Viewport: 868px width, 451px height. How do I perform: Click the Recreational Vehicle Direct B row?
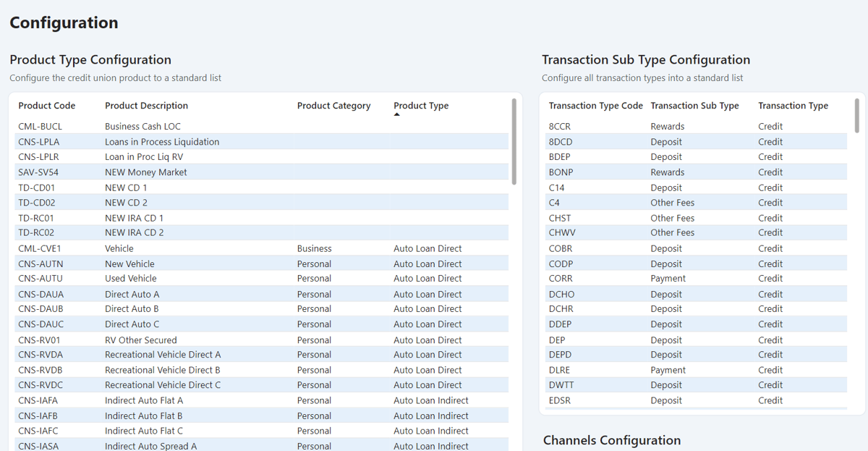[x=162, y=370]
